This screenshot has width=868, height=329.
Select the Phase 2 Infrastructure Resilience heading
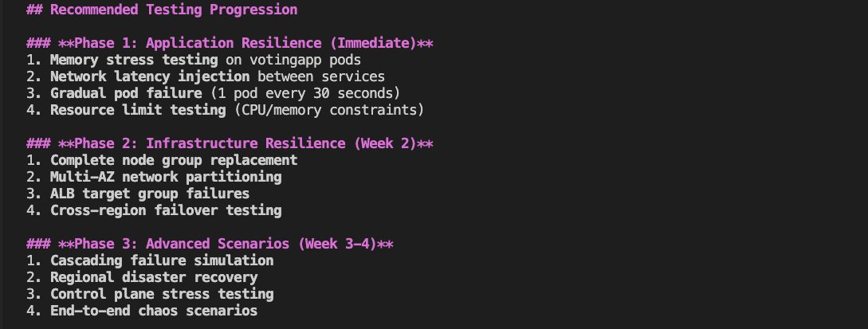click(230, 143)
